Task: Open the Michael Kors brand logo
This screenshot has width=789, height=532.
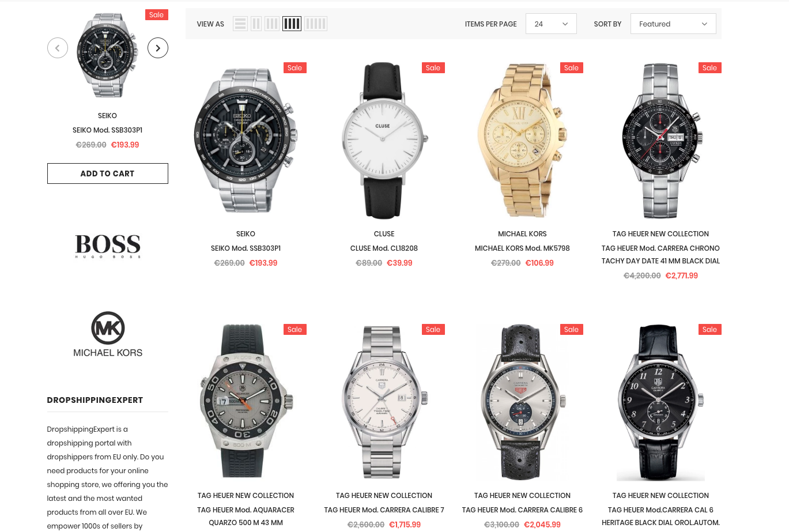Action: (x=108, y=334)
